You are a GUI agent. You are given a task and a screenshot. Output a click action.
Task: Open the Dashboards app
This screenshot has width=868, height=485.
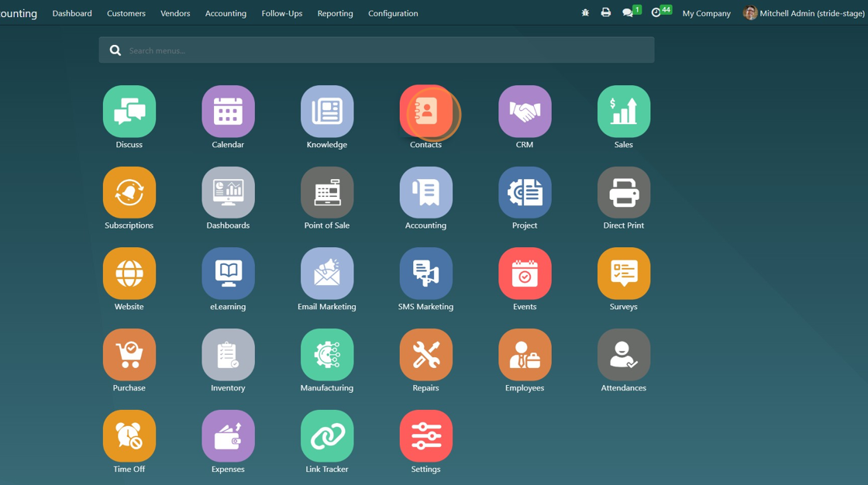pyautogui.click(x=228, y=193)
